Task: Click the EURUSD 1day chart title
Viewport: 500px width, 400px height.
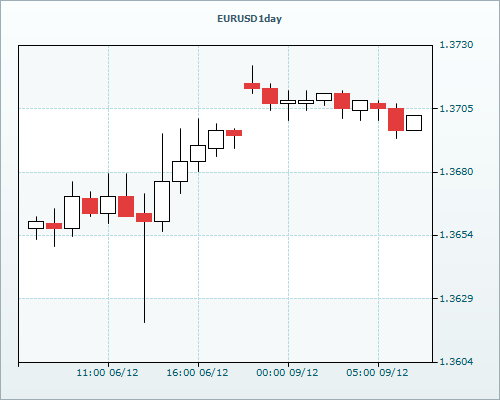Action: pyautogui.click(x=249, y=19)
